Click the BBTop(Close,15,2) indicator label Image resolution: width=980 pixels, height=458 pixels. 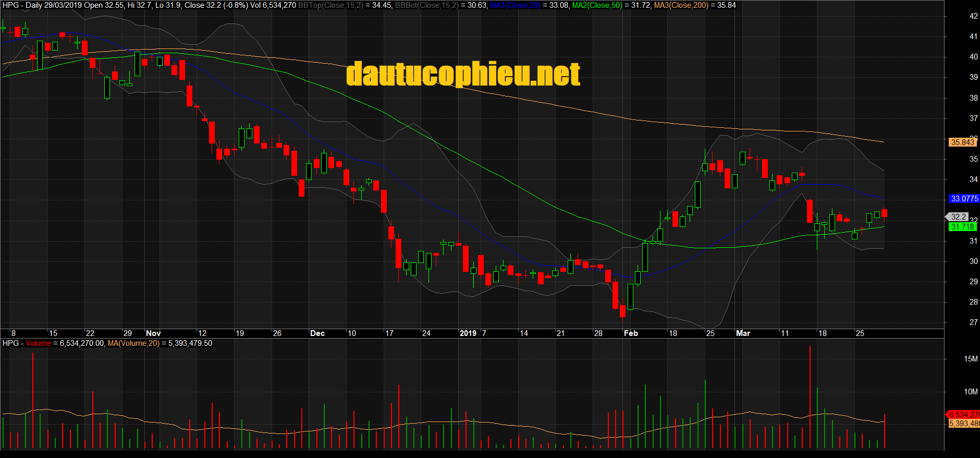[330, 5]
